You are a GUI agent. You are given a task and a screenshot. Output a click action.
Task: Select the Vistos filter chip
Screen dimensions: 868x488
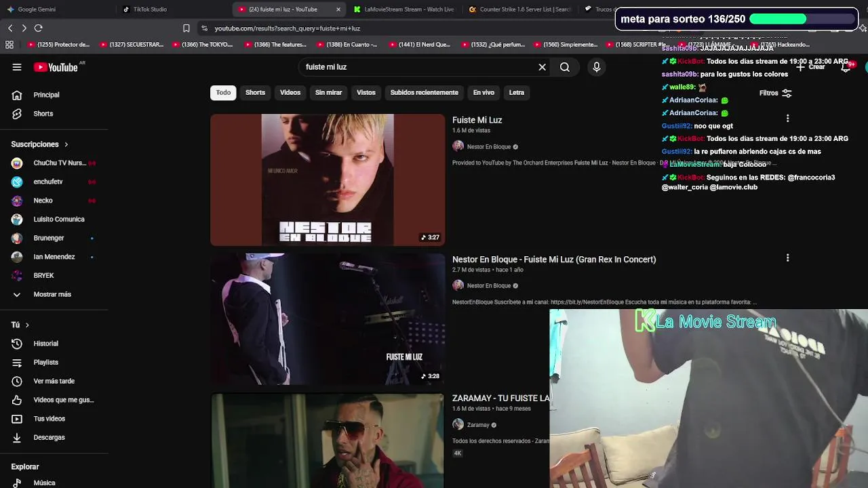[366, 93]
